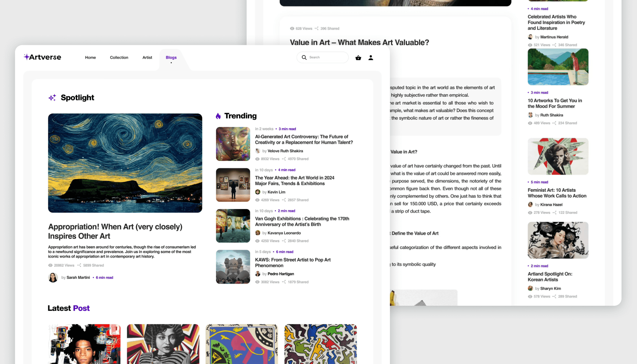This screenshot has height=364, width=637.
Task: Click the Artverse star logo
Action: [x=26, y=57]
